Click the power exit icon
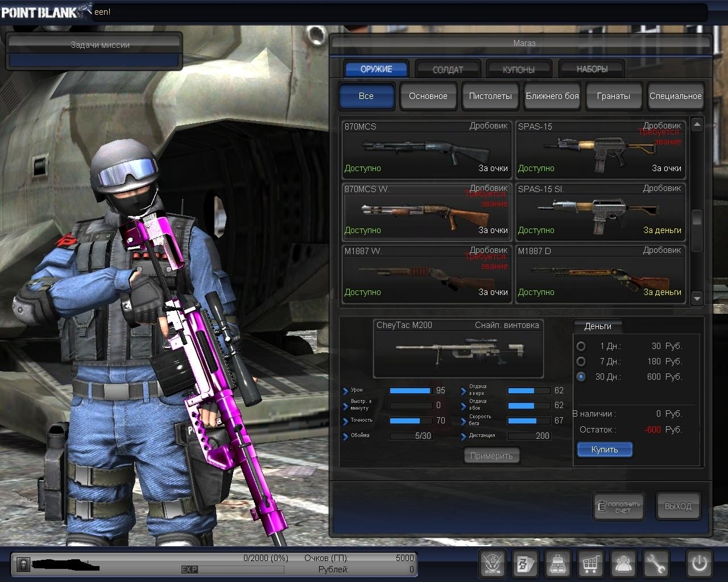The height and width of the screenshot is (582, 728). coord(699,564)
